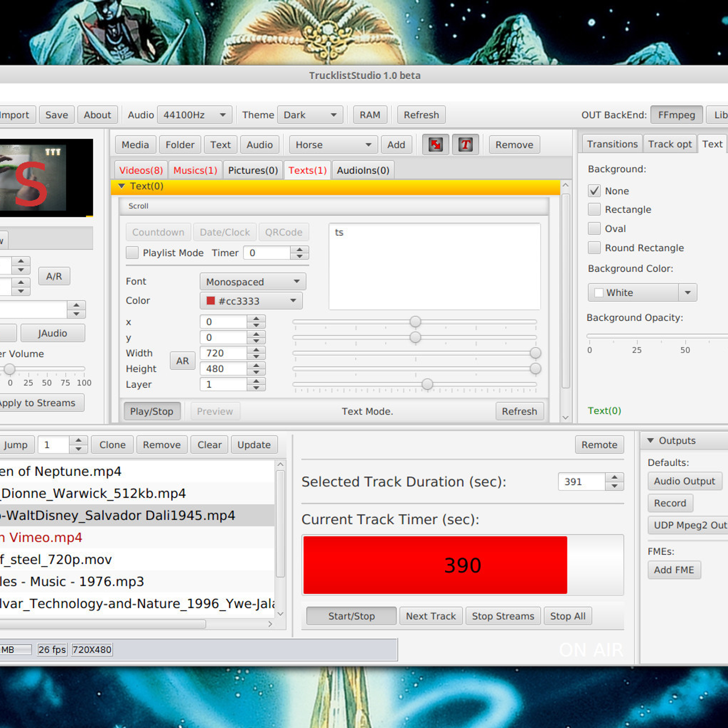Check the Oval background option
Image resolution: width=728 pixels, height=728 pixels.
click(594, 228)
